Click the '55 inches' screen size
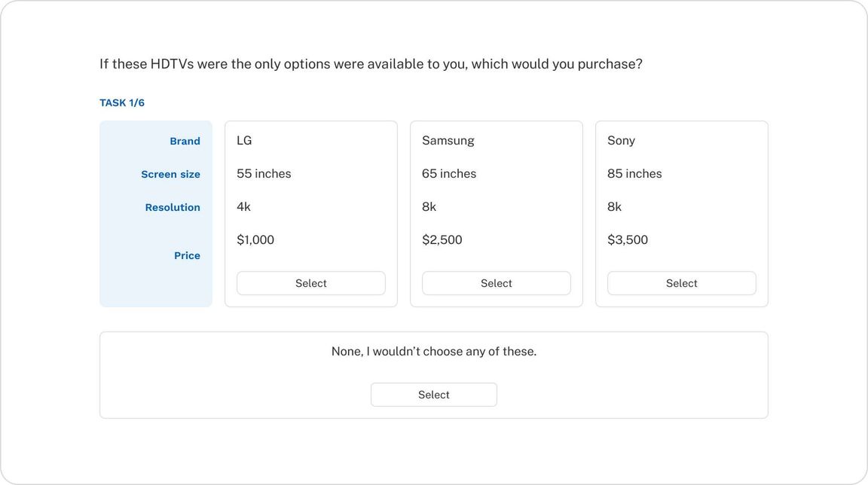 [264, 174]
